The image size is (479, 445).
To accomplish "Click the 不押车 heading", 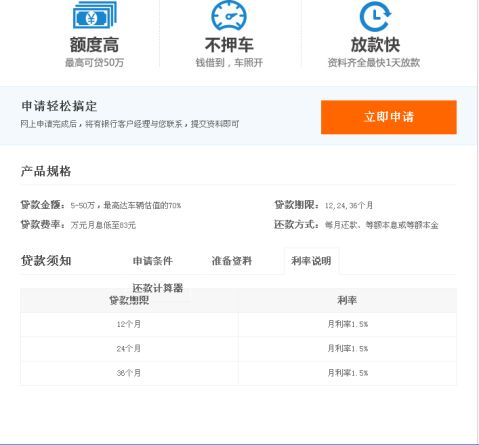I will tap(229, 45).
